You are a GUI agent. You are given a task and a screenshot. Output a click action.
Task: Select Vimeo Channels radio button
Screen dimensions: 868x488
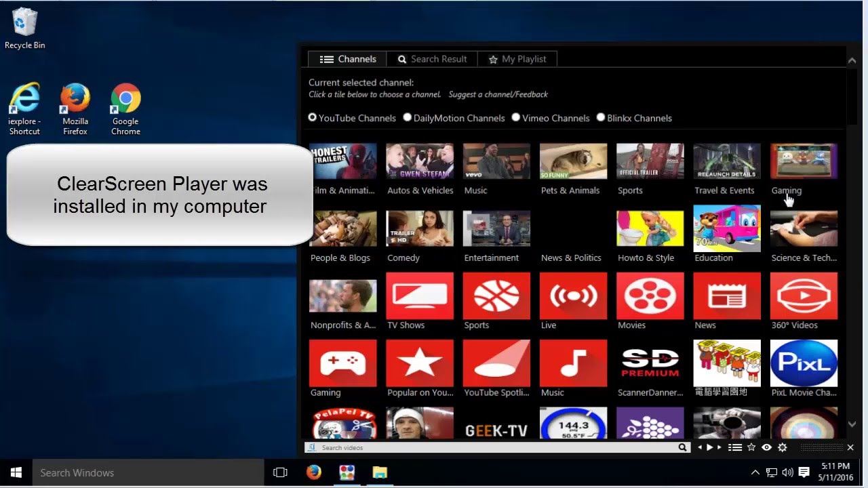point(516,117)
